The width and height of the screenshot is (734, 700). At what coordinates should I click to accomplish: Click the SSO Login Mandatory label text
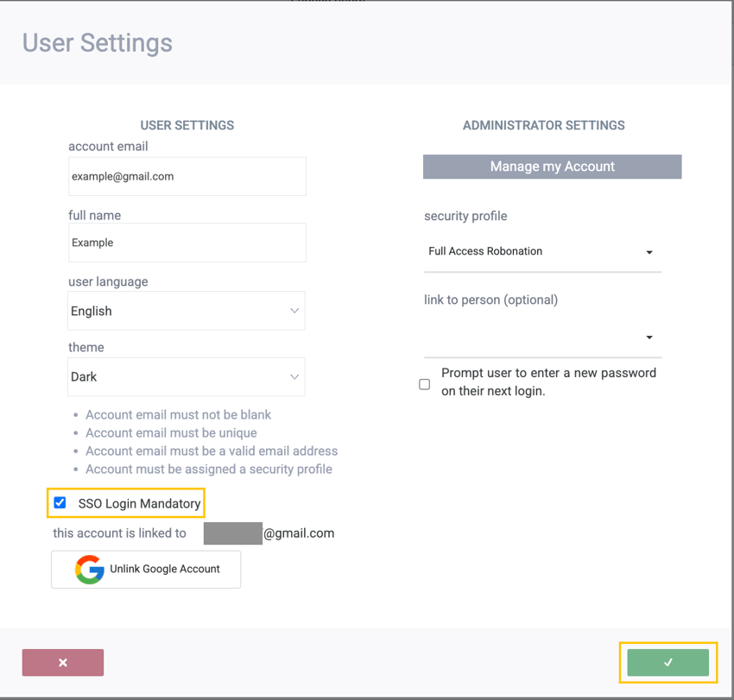139,503
